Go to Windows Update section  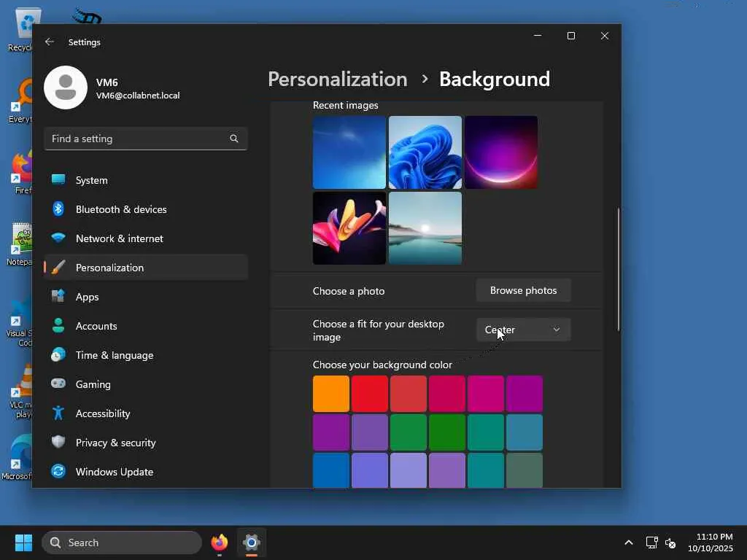pos(114,472)
